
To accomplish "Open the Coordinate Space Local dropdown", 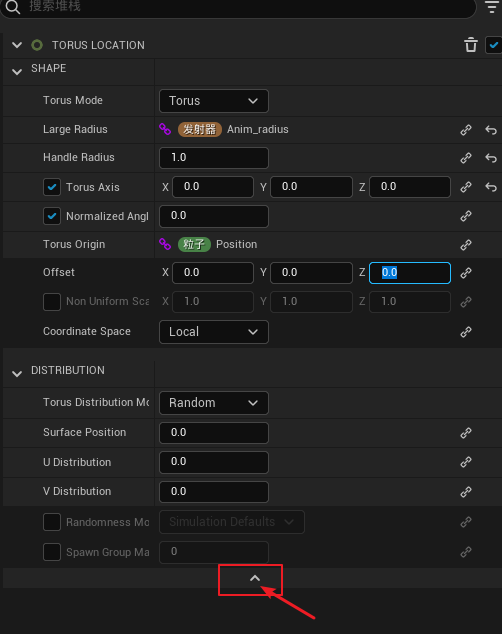I will click(x=214, y=332).
